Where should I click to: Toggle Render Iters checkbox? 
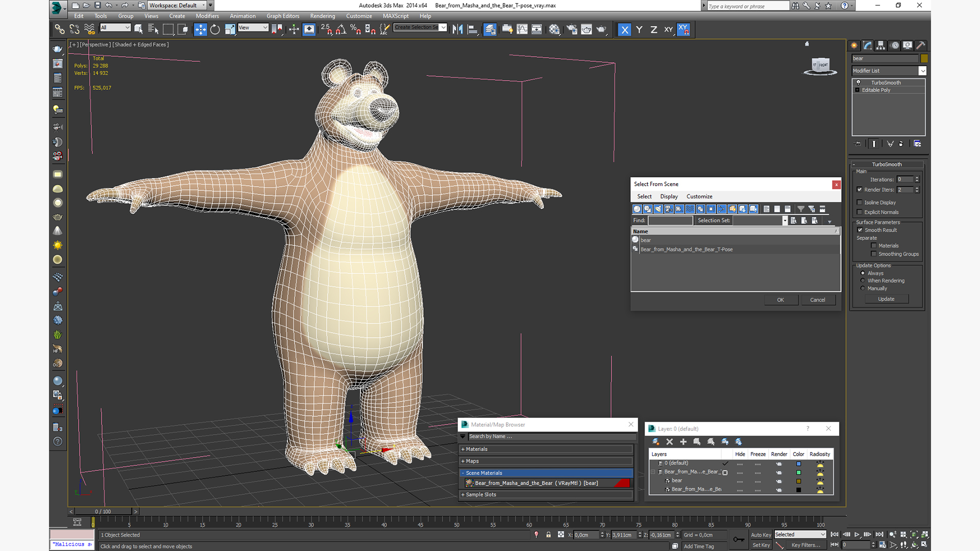pos(860,190)
